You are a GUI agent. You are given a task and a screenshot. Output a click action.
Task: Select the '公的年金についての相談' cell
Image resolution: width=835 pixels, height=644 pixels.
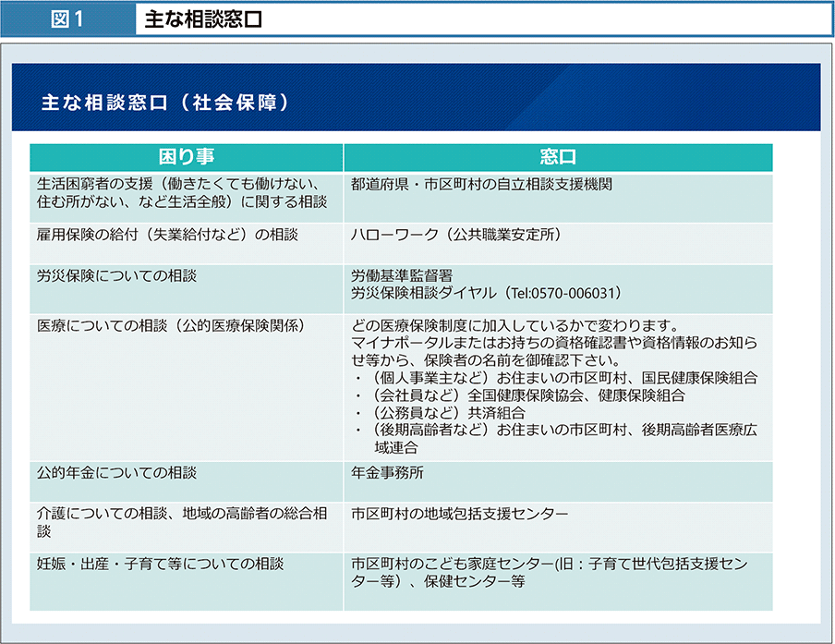click(187, 481)
